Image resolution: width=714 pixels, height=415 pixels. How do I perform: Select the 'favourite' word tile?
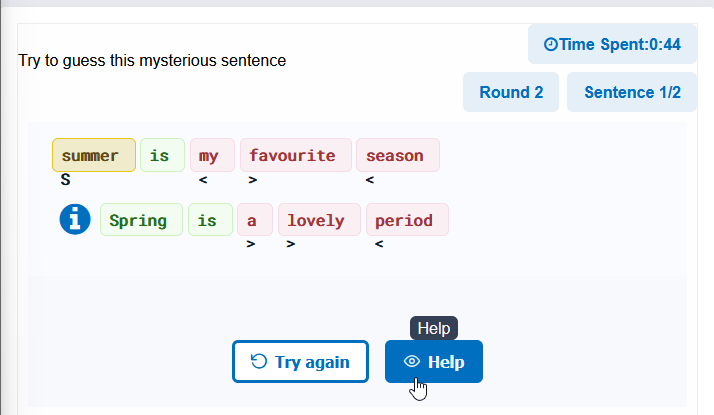(x=296, y=155)
